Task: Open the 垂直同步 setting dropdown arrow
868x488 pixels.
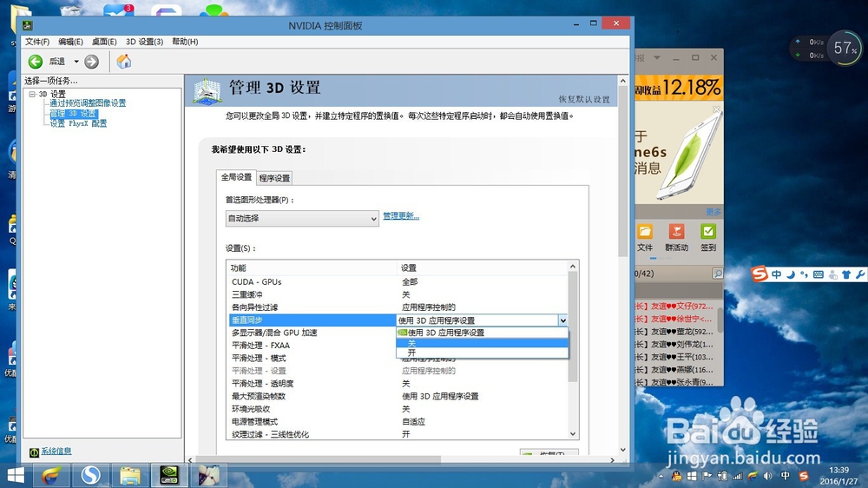Action: coord(563,320)
